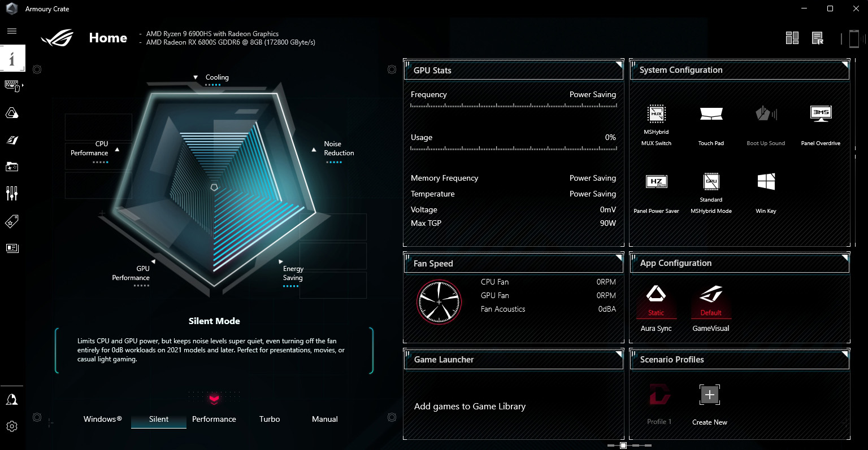
Task: Toggle Panel Power Saver
Action: click(656, 193)
